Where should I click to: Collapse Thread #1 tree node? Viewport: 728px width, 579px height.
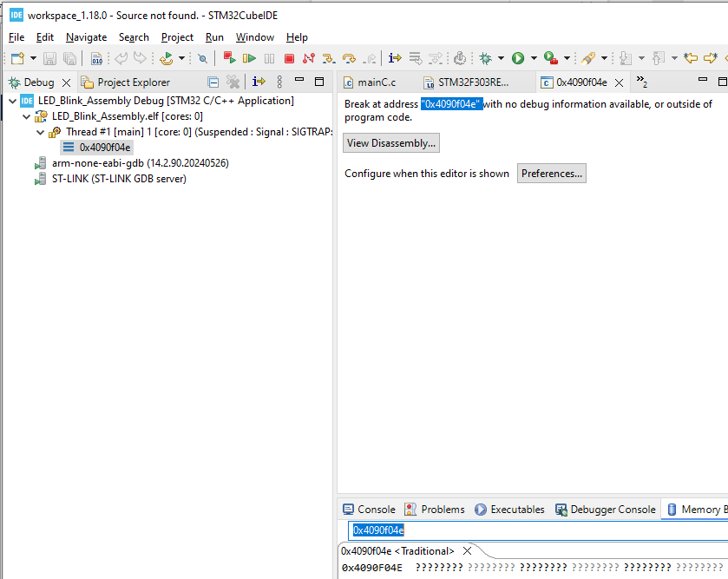pyautogui.click(x=41, y=132)
